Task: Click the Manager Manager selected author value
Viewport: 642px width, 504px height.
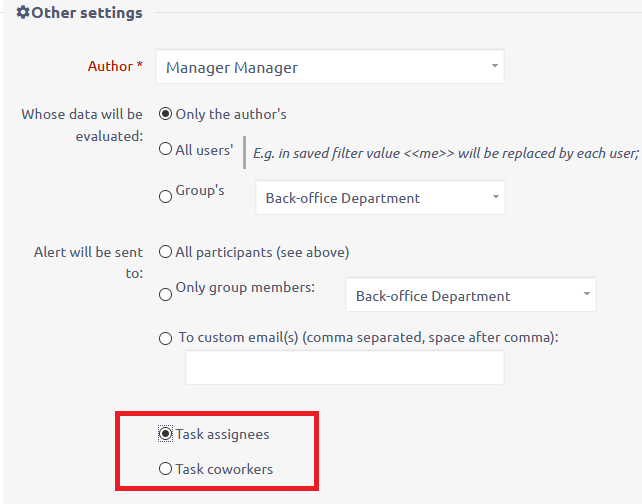Action: (232, 68)
